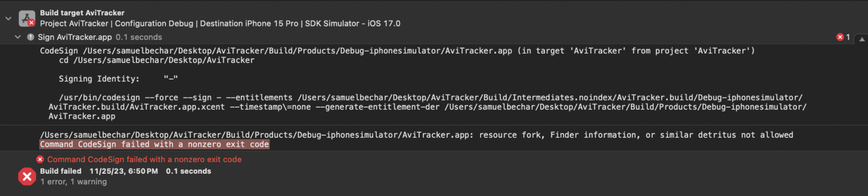Click the Build failed summary text
868x196 pixels.
[126, 171]
